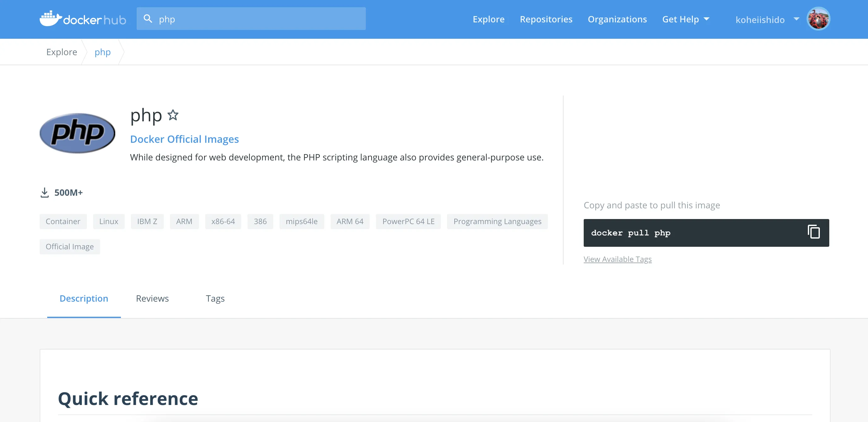Image resolution: width=868 pixels, height=422 pixels.
Task: Select the Linux tag chip
Action: tap(109, 221)
